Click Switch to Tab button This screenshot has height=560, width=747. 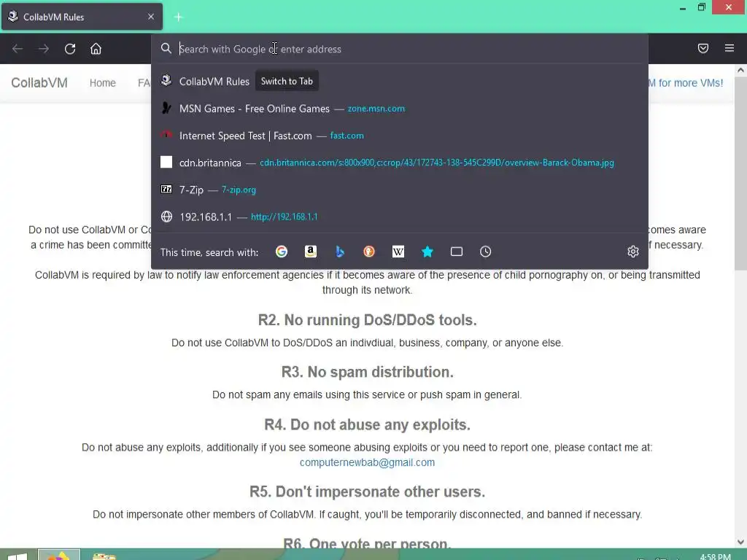coord(287,81)
